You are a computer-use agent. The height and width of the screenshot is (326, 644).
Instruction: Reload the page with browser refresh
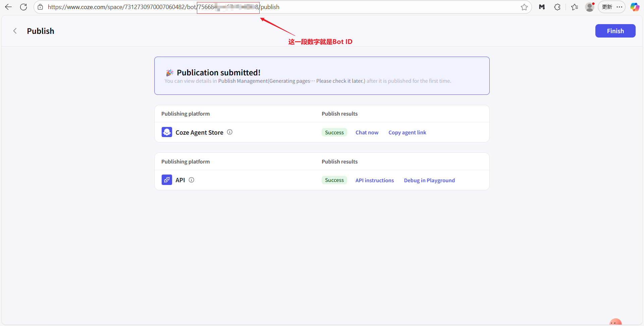(x=23, y=7)
